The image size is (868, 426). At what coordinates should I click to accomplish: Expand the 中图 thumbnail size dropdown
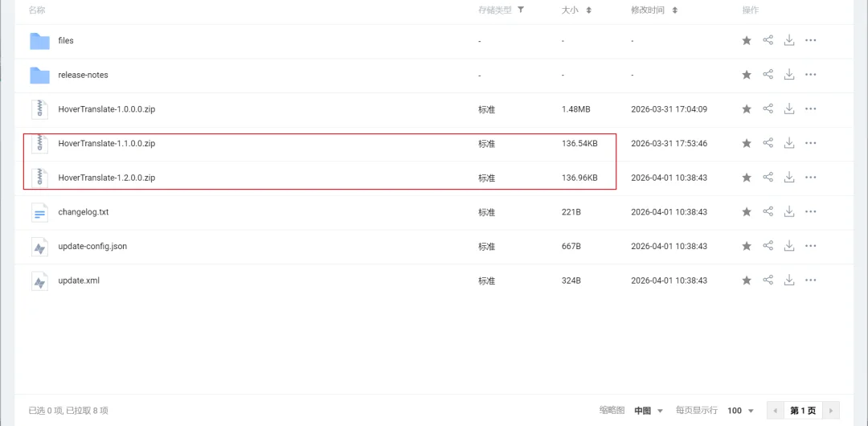click(649, 411)
